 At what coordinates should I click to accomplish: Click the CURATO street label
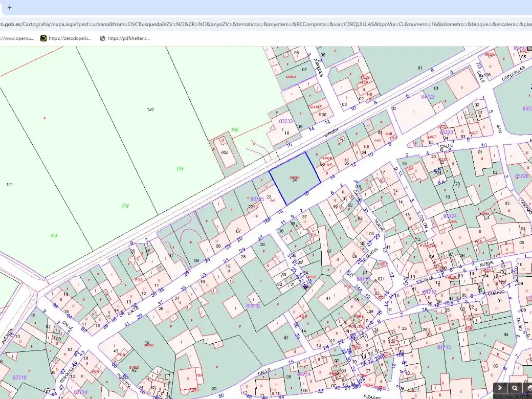tap(496, 293)
